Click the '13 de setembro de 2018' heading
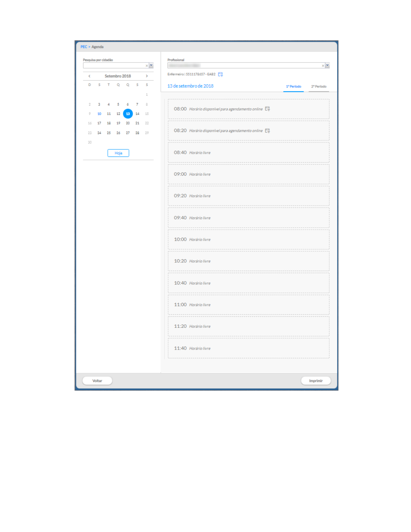Viewport: 411px width, 532px height. [190, 86]
